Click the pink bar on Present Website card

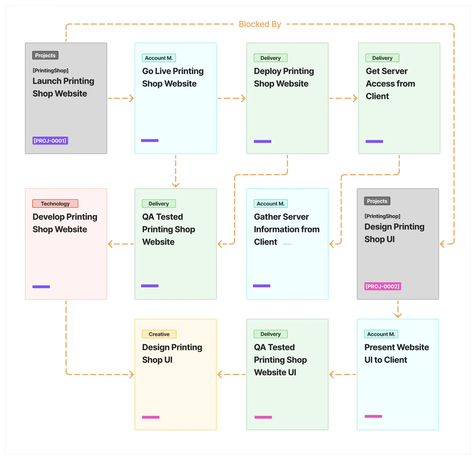click(373, 416)
